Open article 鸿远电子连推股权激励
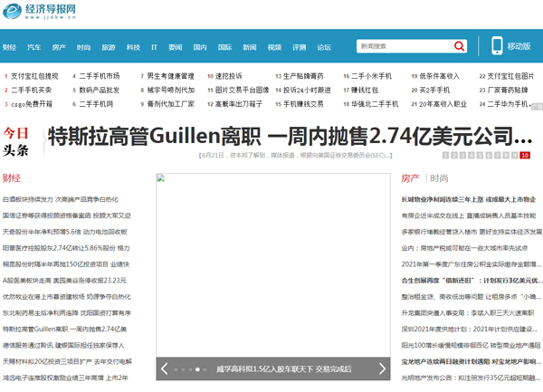Image resolution: width=543 pixels, height=392 pixels. coord(65,378)
